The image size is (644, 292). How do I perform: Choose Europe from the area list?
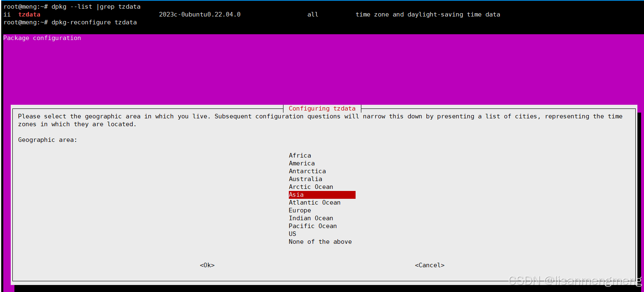point(300,210)
